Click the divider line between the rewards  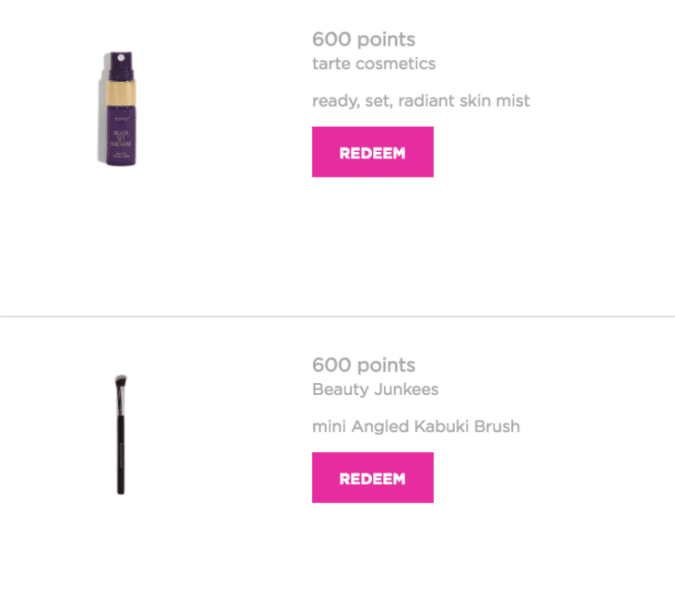click(337, 317)
